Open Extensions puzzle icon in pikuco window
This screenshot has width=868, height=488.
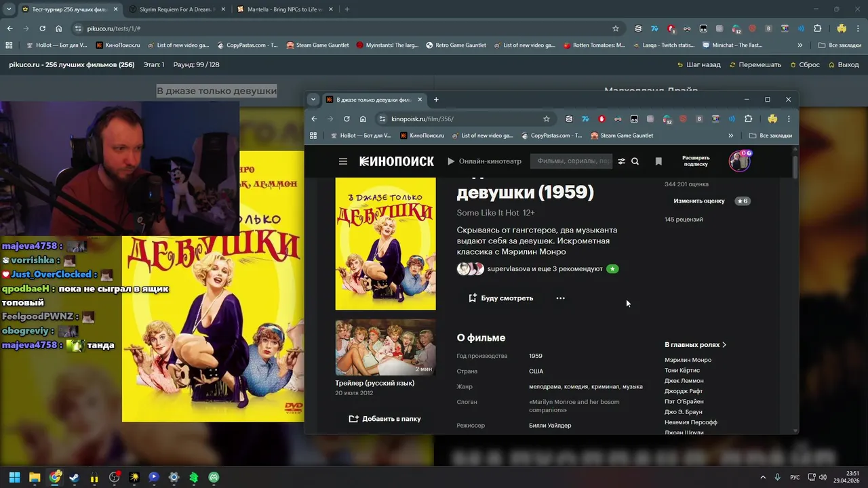click(818, 28)
